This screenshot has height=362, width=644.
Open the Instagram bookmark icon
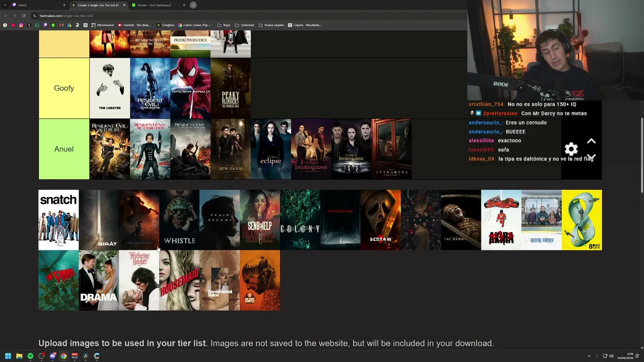tap(21, 25)
